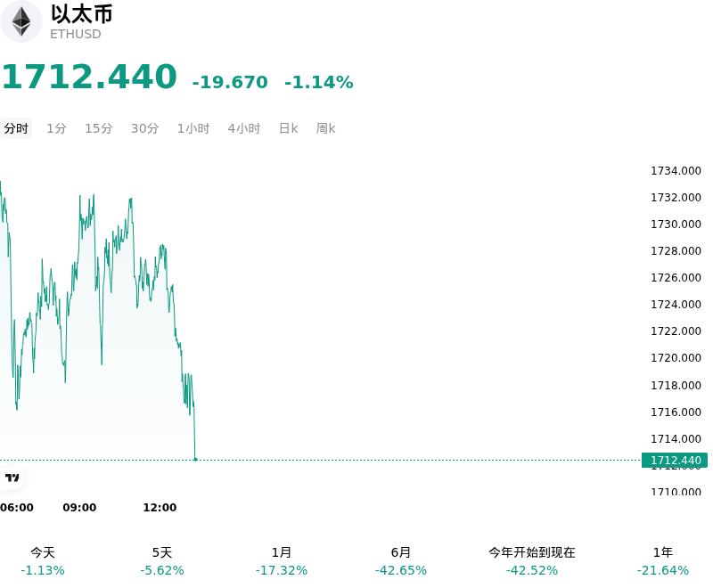Click the 1712.440 price label on axis
Viewport: 713px width, 588px height.
(x=675, y=461)
